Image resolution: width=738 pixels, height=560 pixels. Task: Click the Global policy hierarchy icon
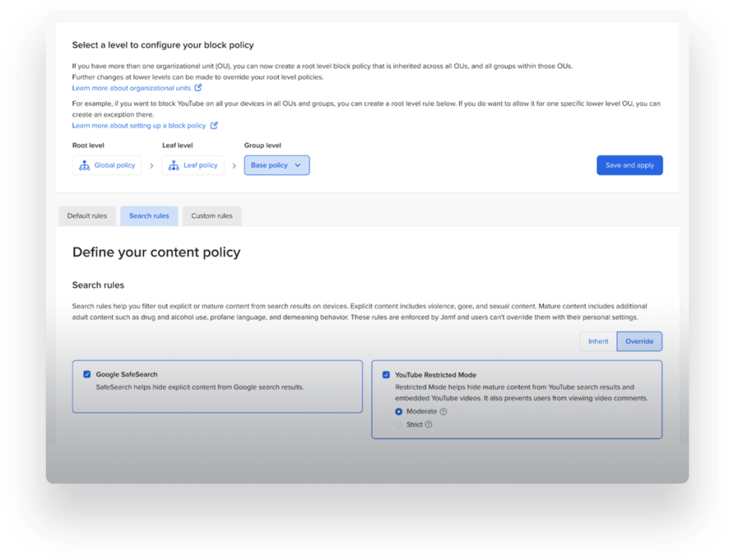point(84,165)
